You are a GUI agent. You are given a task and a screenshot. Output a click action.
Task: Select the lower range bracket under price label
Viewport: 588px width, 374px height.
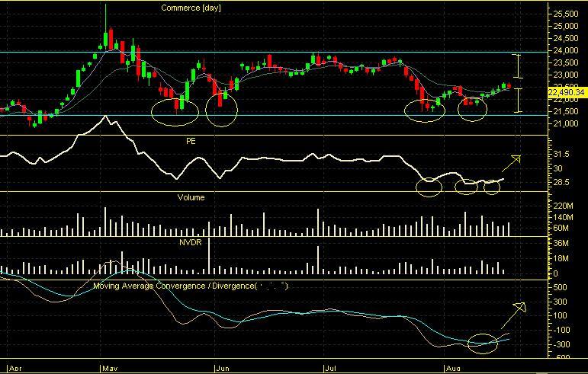click(x=518, y=101)
